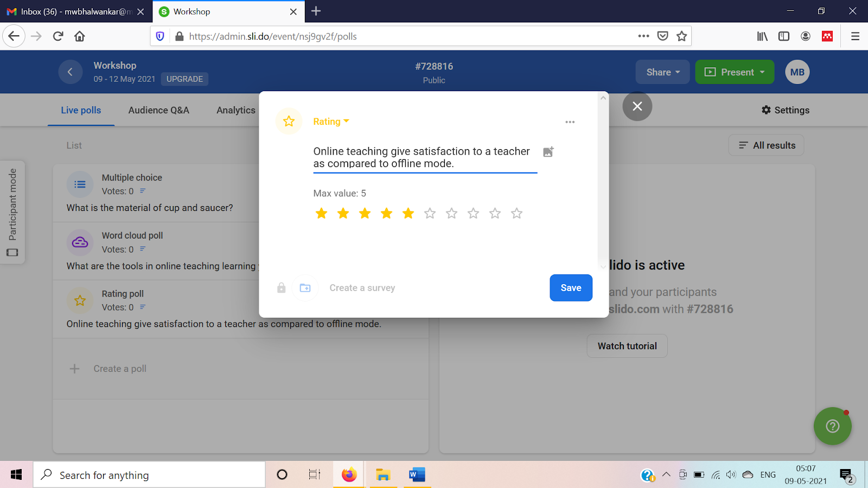The height and width of the screenshot is (488, 868).
Task: Reload the page in Firefox
Action: (x=58, y=36)
